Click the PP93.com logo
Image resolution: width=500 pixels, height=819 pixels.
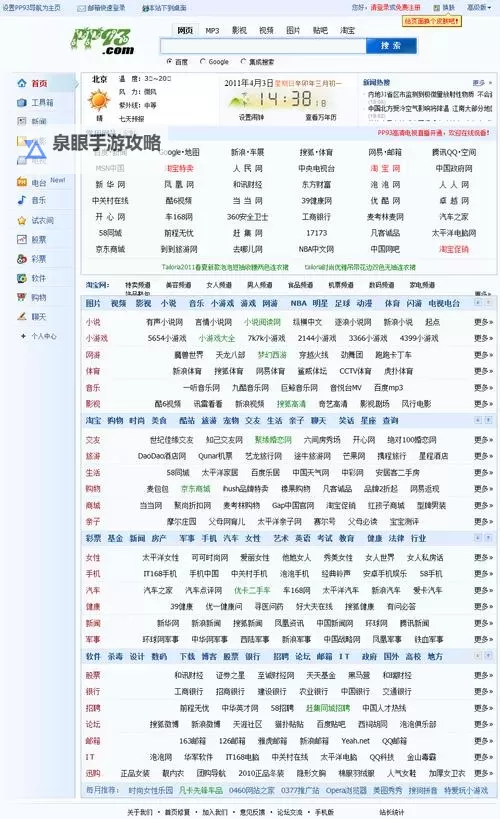pyautogui.click(x=103, y=41)
